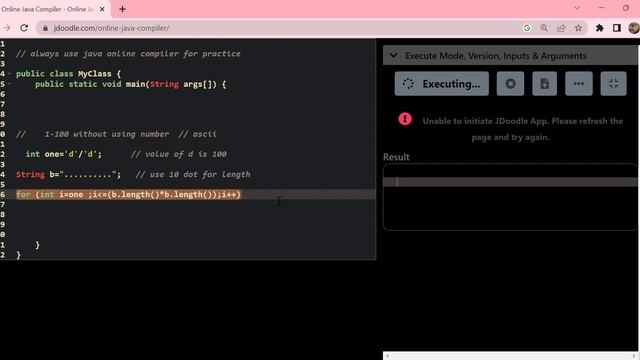The width and height of the screenshot is (640, 360).
Task: Open the file icon button beside Stop
Action: click(544, 84)
